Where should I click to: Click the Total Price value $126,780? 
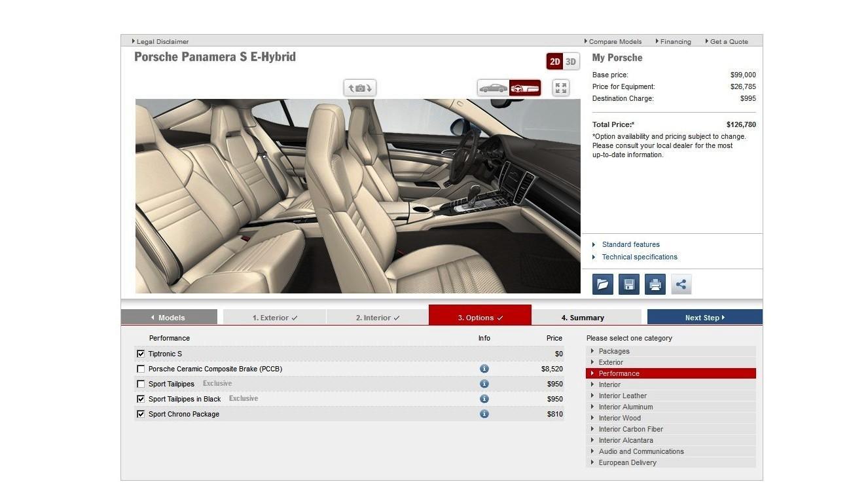click(741, 124)
